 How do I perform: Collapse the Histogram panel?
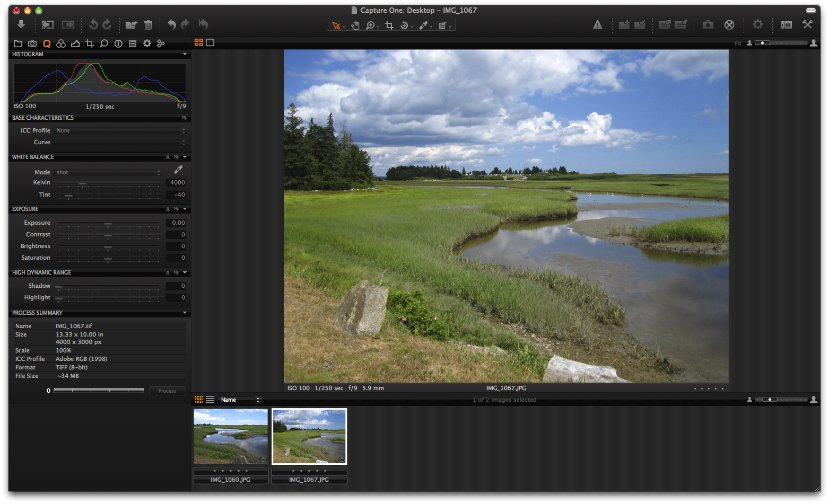tap(185, 54)
